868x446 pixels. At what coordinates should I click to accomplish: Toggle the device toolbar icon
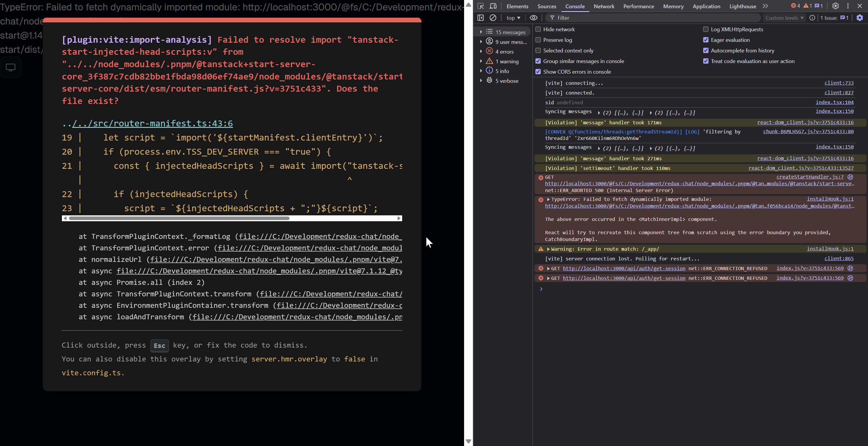[x=493, y=6]
